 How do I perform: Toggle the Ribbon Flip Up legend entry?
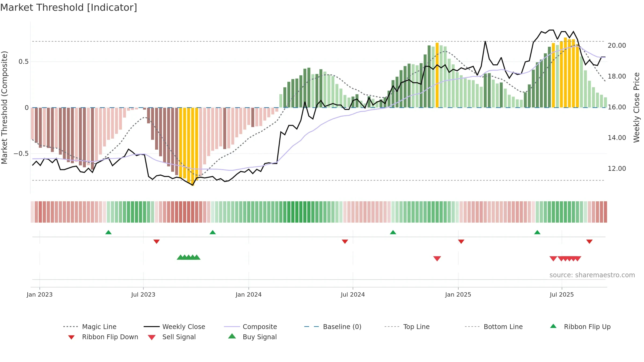pos(580,327)
